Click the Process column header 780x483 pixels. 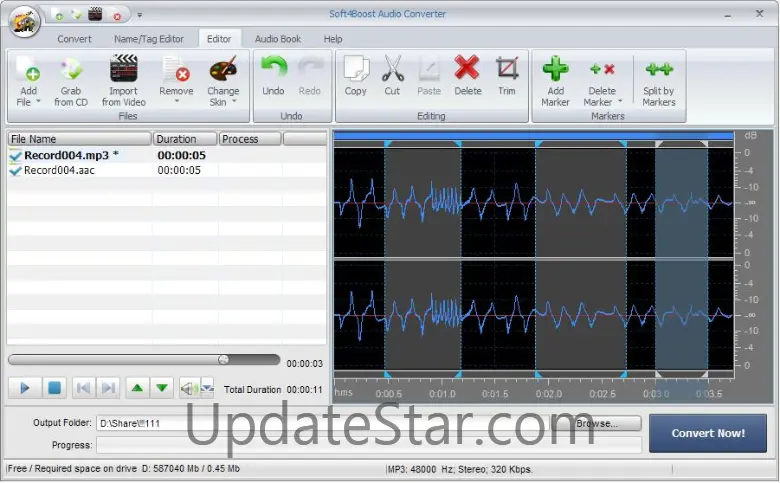point(250,139)
